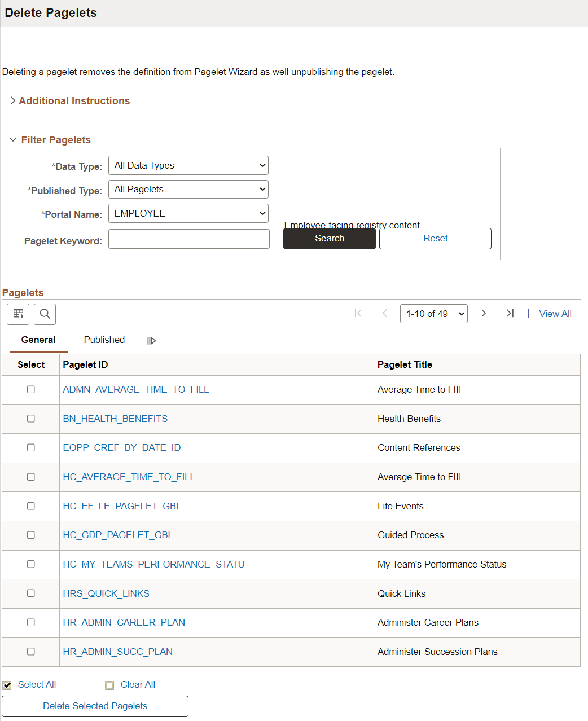Click the Delete Selected Pagelets button
This screenshot has width=588, height=721.
coord(94,706)
